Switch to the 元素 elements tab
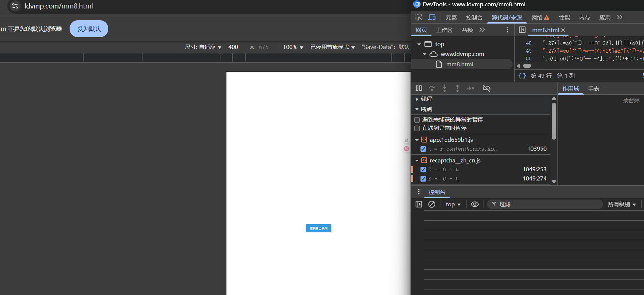The height and width of the screenshot is (295, 644). (x=451, y=18)
